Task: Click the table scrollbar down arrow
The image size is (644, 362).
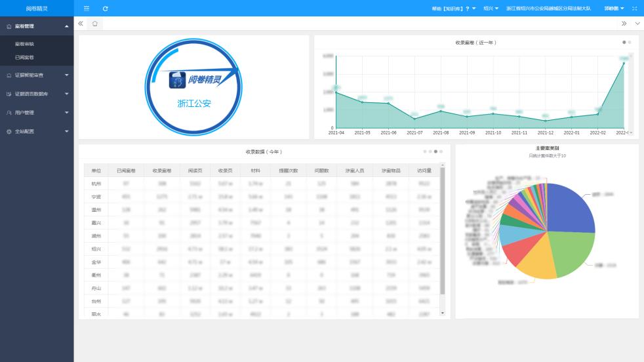Action: (x=442, y=313)
